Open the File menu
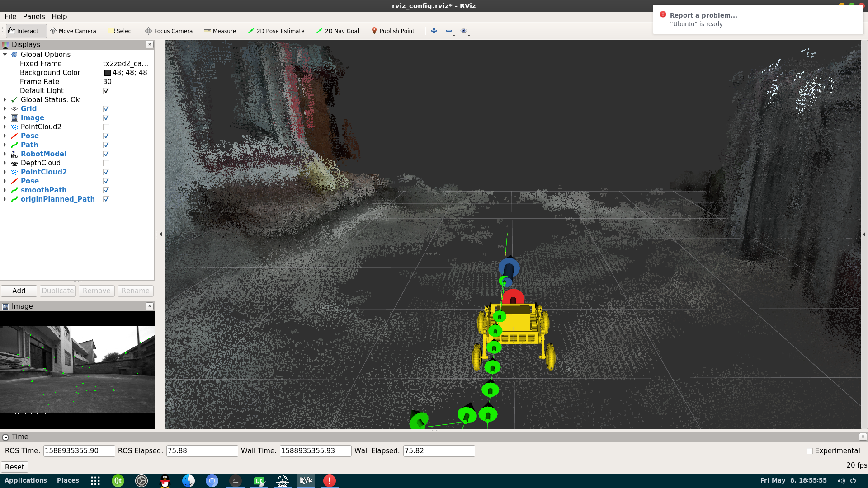868x488 pixels. (10, 16)
